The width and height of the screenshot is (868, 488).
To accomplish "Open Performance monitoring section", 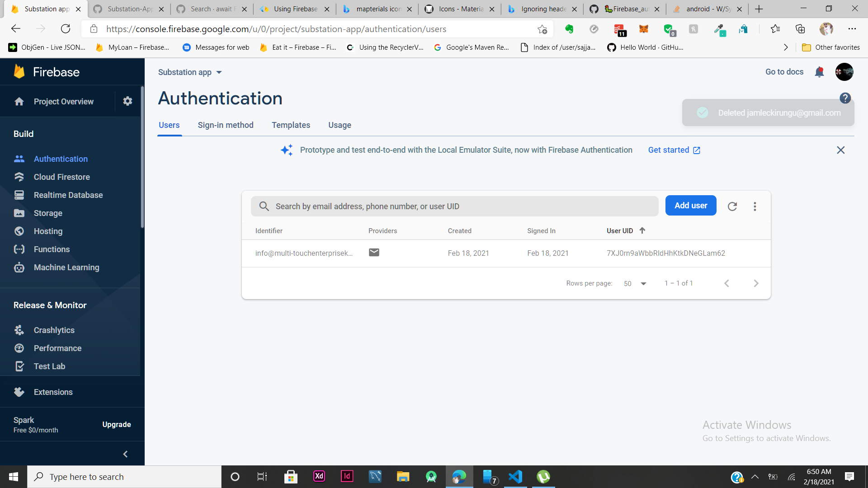I will pos(57,348).
